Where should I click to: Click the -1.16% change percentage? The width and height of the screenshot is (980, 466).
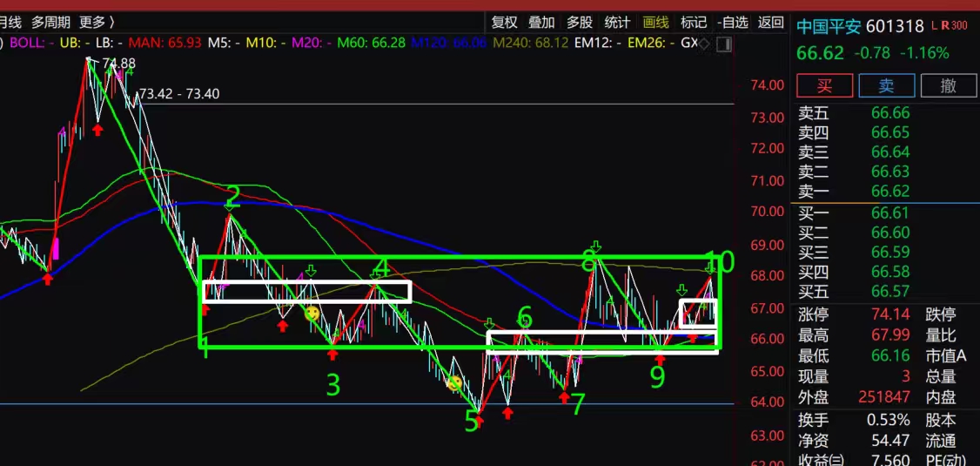924,53
